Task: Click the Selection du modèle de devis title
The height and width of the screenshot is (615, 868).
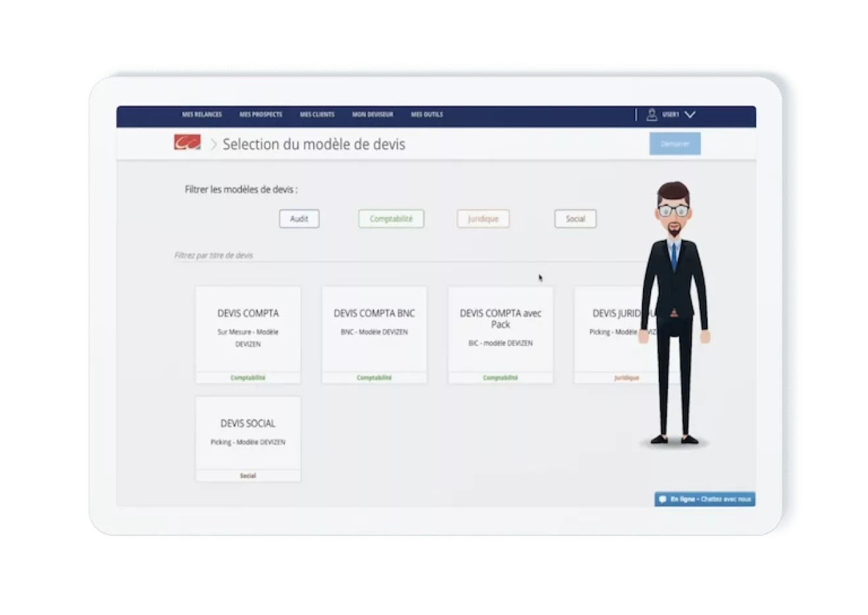Action: tap(314, 144)
